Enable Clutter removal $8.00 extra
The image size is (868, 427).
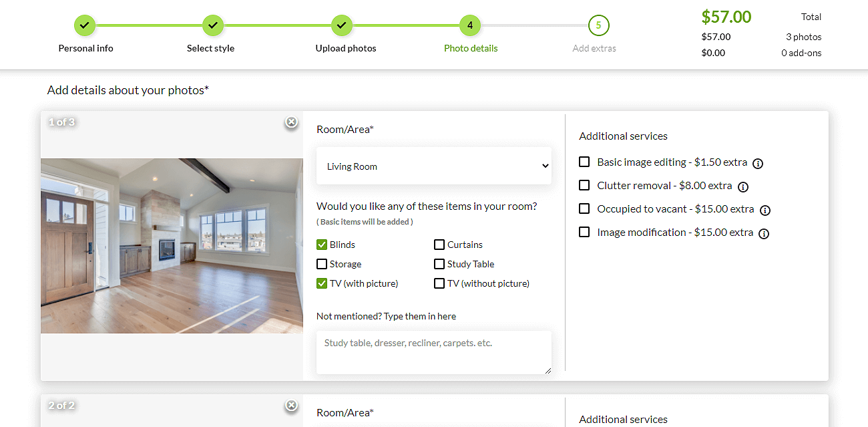tap(584, 185)
